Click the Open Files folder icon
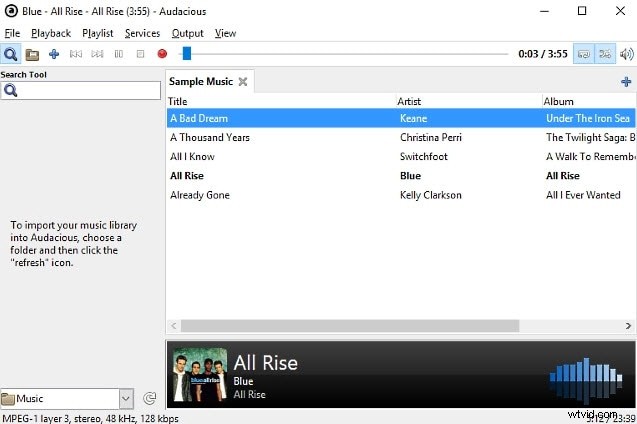 tap(32, 54)
